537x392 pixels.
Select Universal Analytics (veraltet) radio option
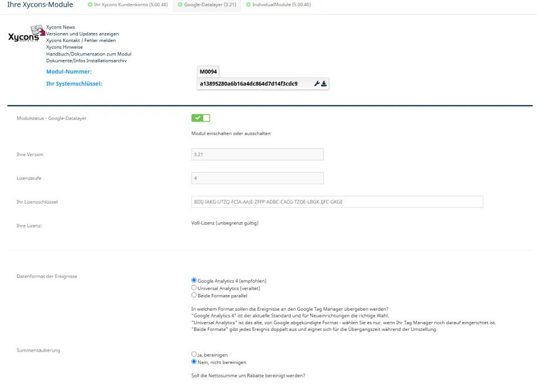click(x=194, y=288)
